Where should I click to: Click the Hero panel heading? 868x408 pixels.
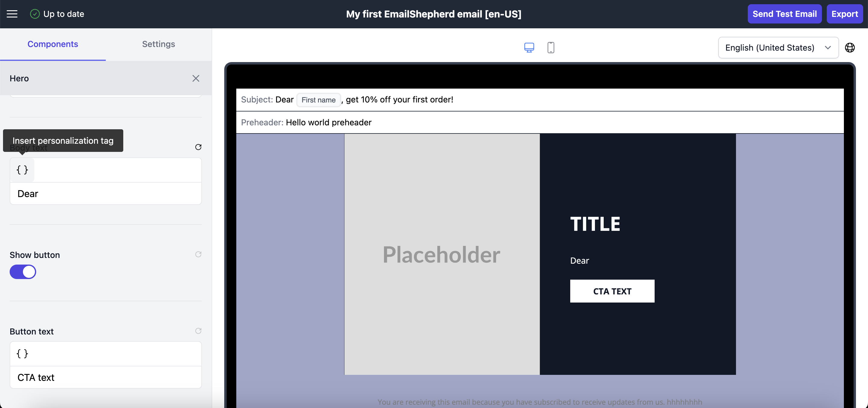(x=19, y=78)
